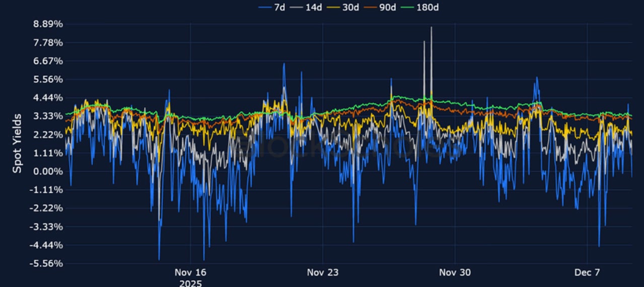Viewport: 644px width, 287px height.
Task: Click the 2025 year label
Action: [x=190, y=283]
